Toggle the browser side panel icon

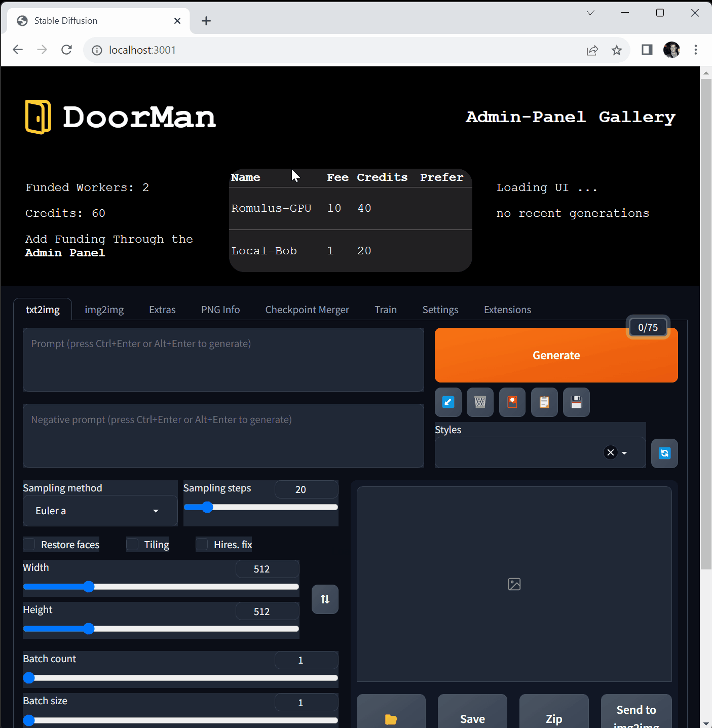647,50
